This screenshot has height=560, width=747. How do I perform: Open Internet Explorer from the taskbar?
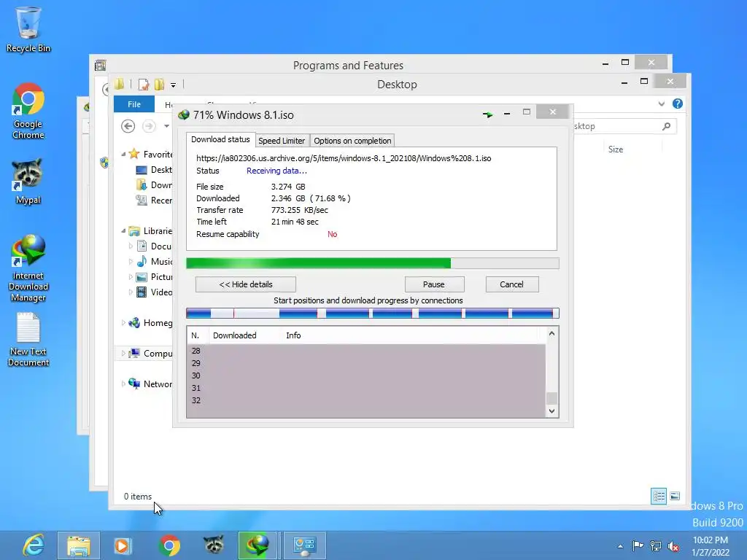click(34, 545)
